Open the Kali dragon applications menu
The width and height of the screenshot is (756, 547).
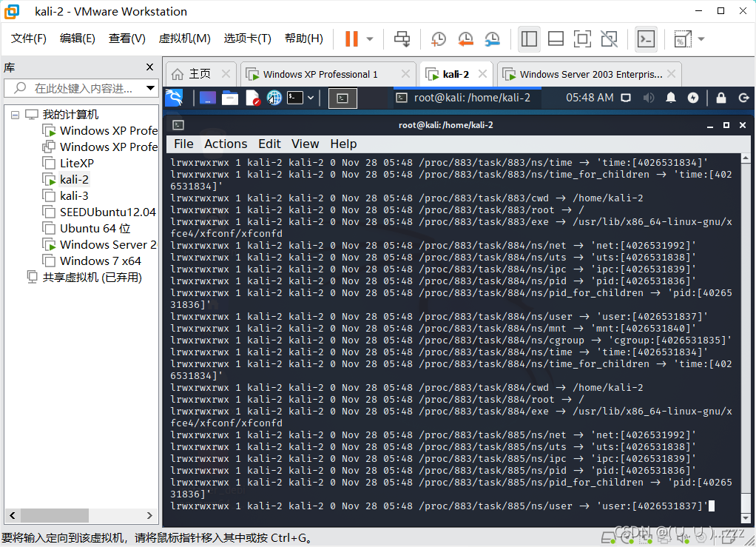click(174, 98)
